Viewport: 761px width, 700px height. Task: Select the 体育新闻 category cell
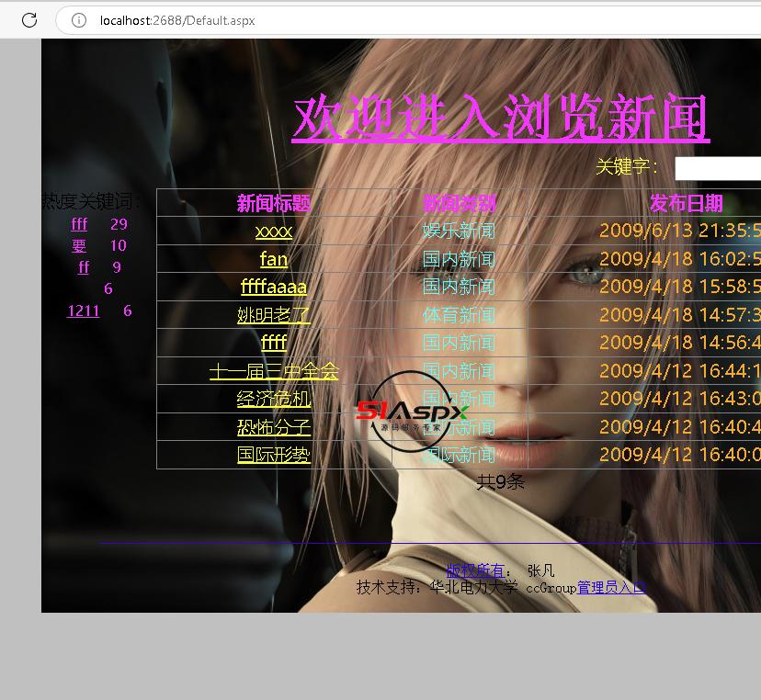pyautogui.click(x=460, y=315)
